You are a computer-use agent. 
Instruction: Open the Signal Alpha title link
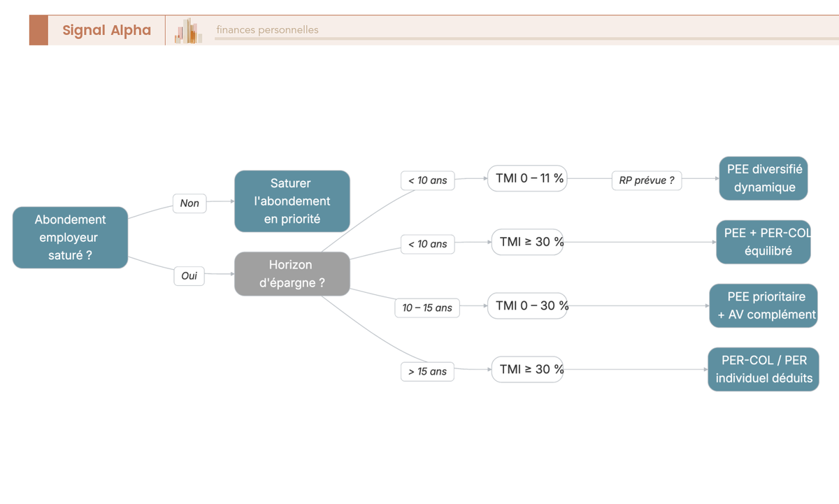point(106,30)
